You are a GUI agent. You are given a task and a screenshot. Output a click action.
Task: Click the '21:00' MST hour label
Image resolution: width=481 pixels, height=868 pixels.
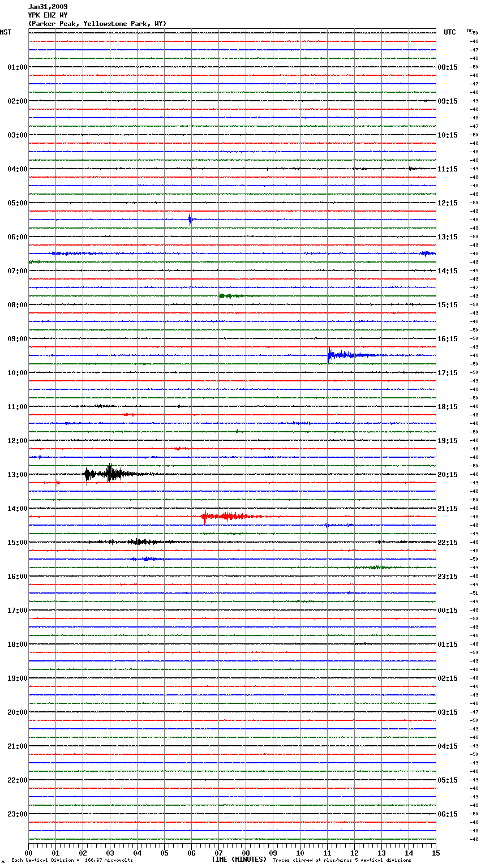tap(17, 746)
